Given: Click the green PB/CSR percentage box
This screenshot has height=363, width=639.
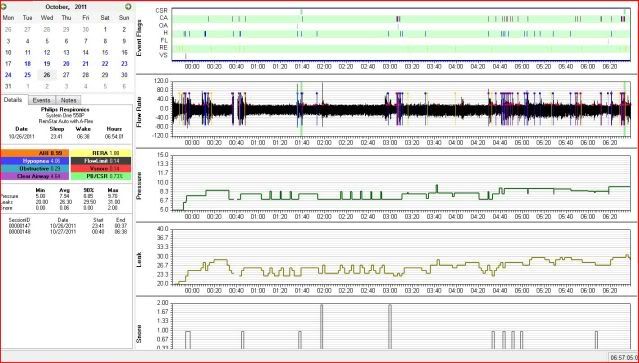Looking at the screenshot, I should (101, 176).
